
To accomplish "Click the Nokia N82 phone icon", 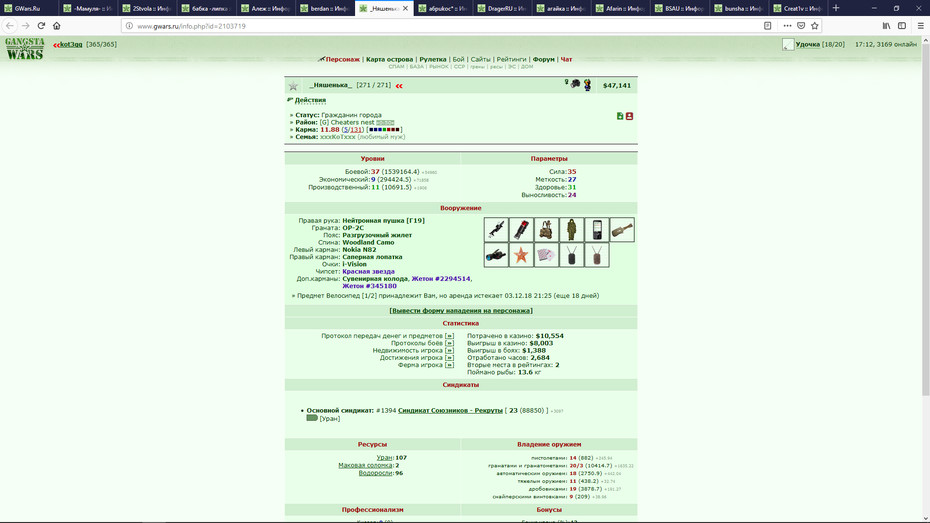I will [597, 229].
